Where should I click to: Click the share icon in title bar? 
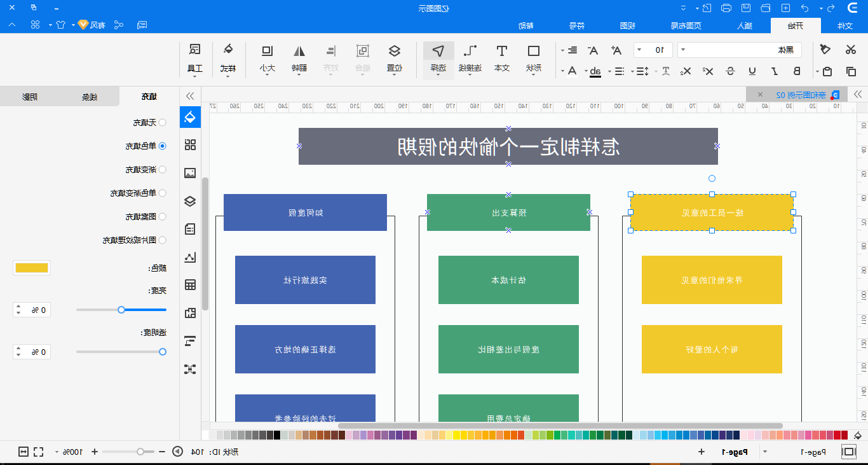[x=118, y=25]
